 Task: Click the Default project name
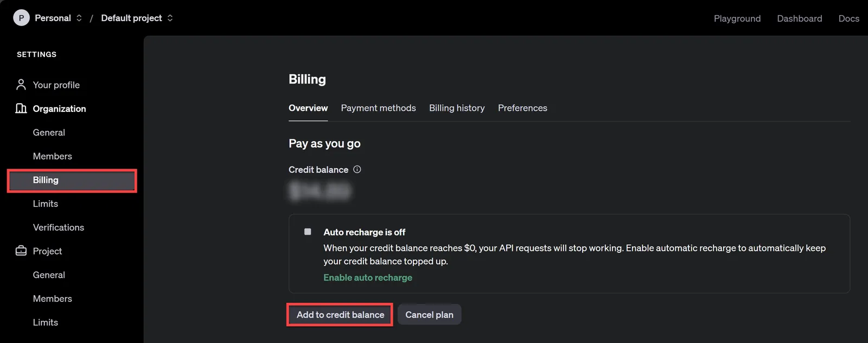pos(131,18)
